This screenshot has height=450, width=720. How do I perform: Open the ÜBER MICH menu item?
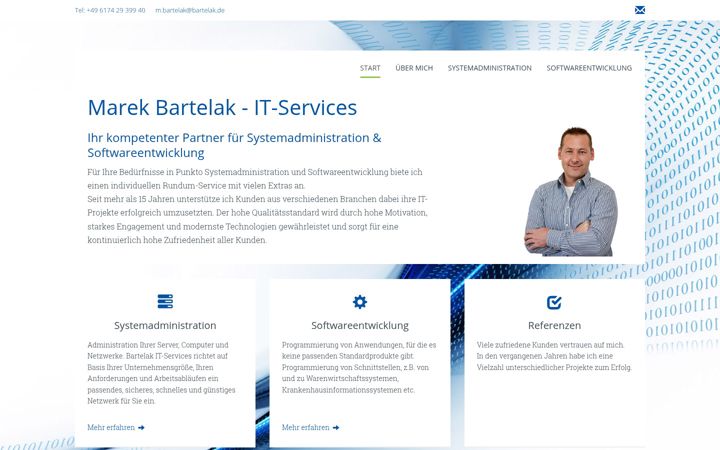pos(414,68)
